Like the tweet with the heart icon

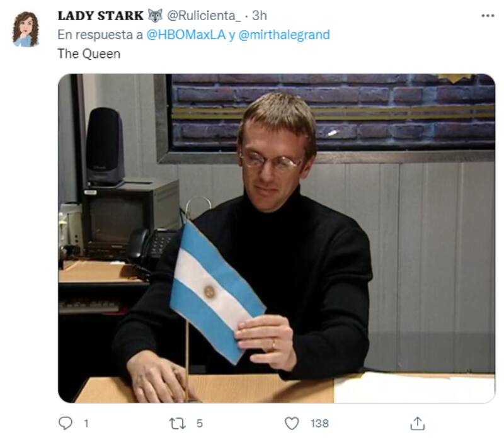(292, 423)
